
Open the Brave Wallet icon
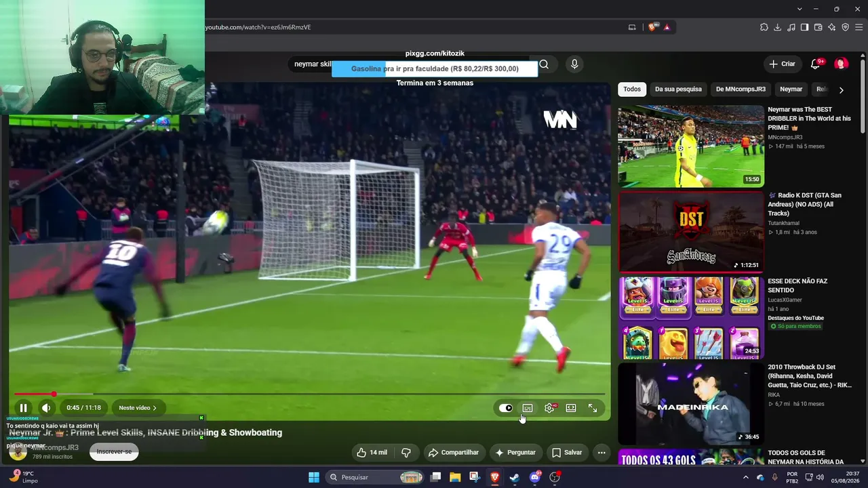pyautogui.click(x=818, y=27)
